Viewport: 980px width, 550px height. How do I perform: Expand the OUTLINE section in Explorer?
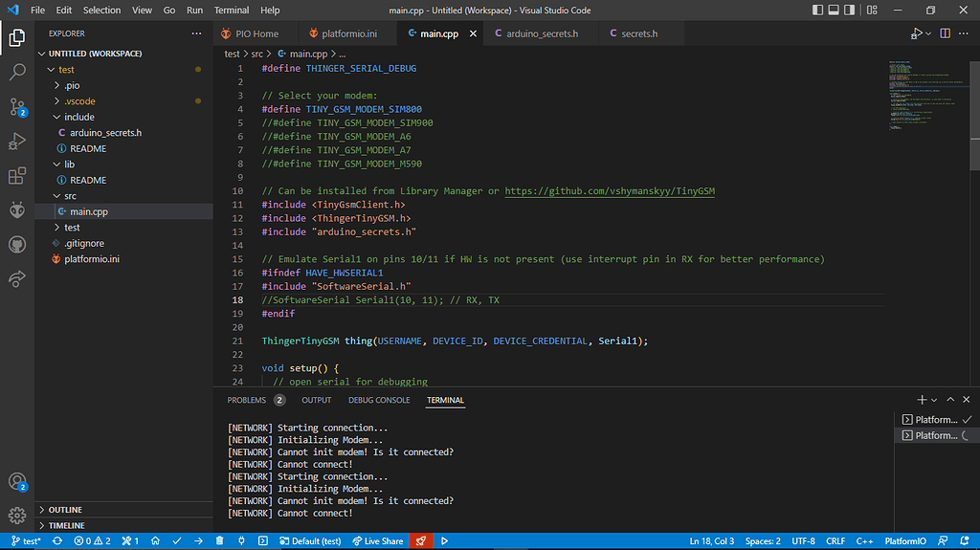(65, 510)
